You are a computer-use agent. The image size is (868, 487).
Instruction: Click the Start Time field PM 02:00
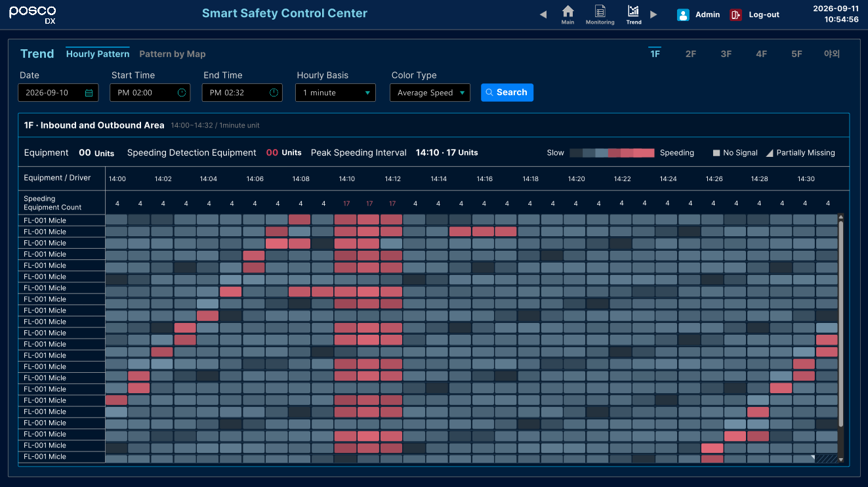(150, 93)
